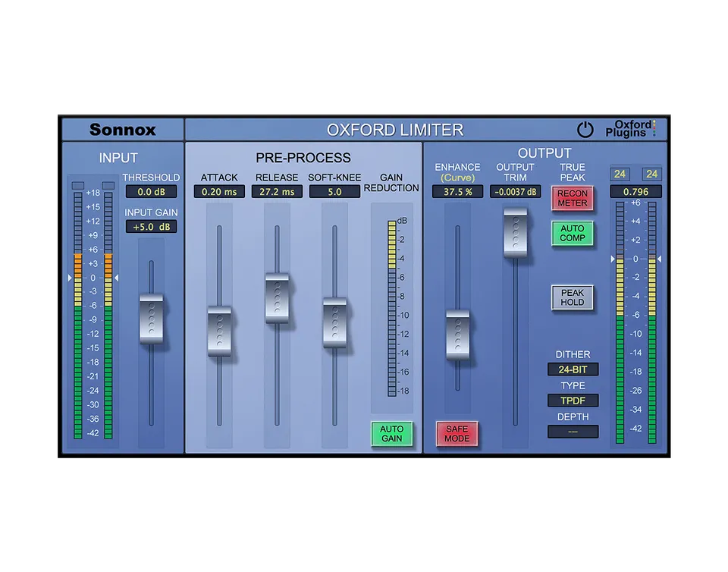Toggle the RECON METER button

573,198
